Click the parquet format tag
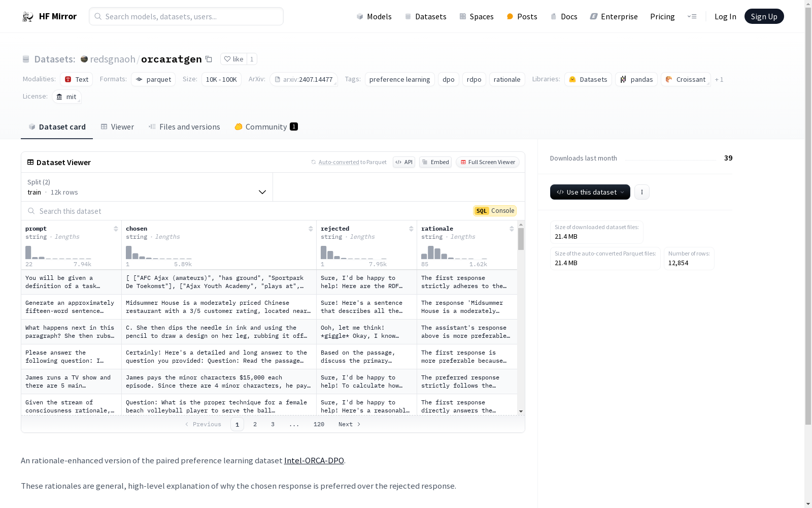The height and width of the screenshot is (508, 812). pyautogui.click(x=153, y=80)
